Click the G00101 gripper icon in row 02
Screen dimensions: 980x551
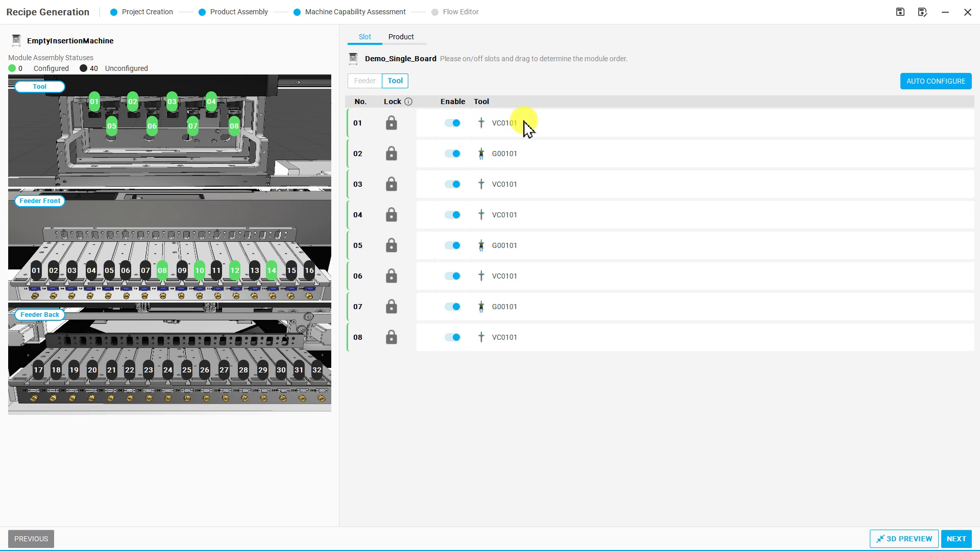pyautogui.click(x=481, y=154)
